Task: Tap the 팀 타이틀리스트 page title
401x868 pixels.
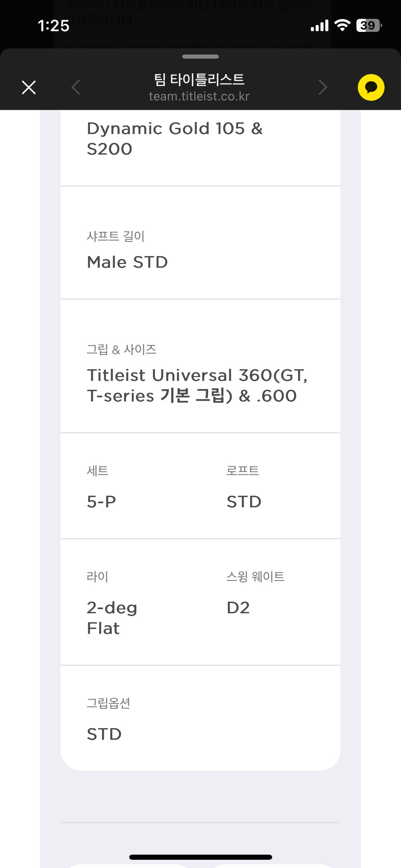Action: click(x=199, y=80)
